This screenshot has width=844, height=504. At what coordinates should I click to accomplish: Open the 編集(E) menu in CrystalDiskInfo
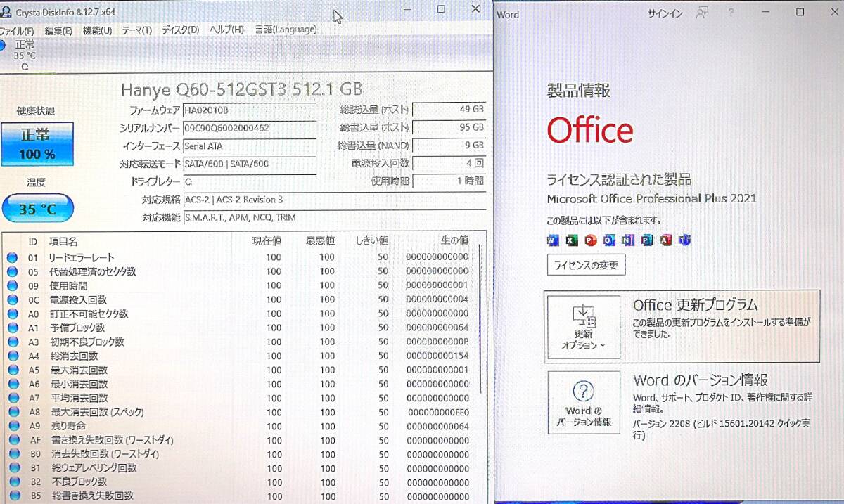pyautogui.click(x=58, y=30)
